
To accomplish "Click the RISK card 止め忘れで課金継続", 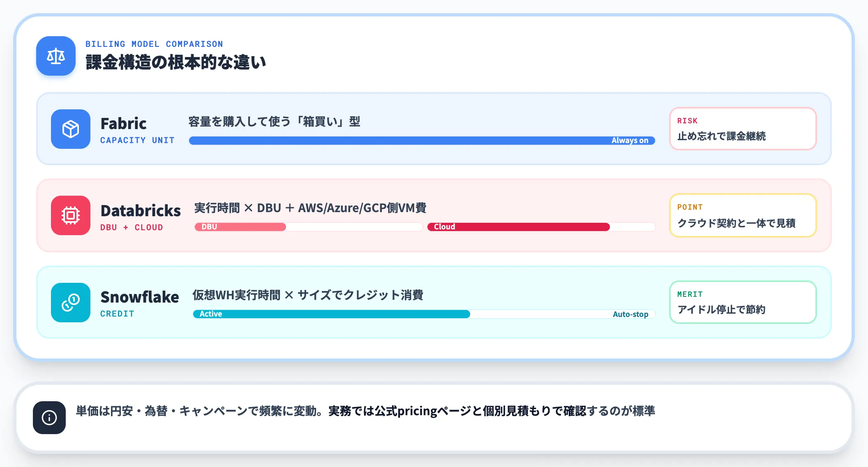I will click(743, 129).
